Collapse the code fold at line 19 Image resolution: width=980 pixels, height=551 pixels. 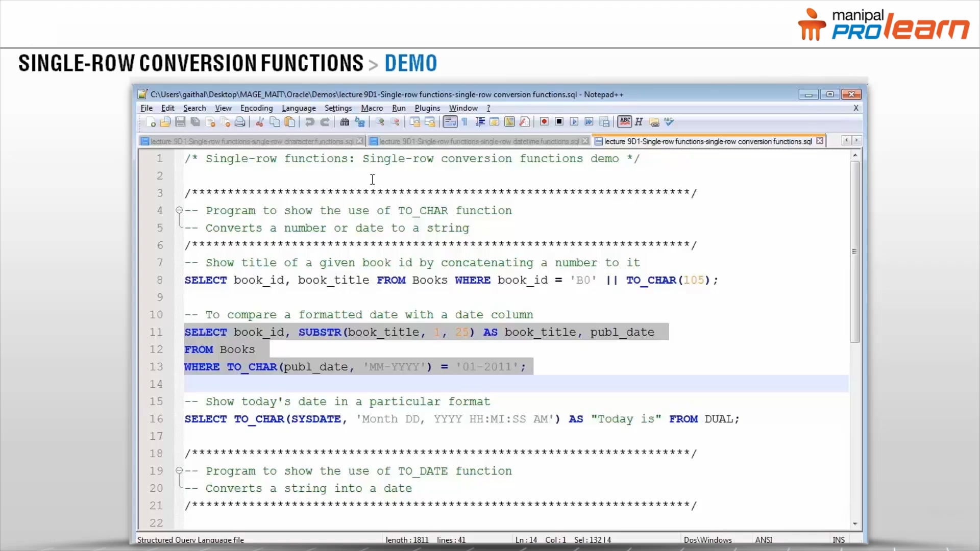(179, 471)
